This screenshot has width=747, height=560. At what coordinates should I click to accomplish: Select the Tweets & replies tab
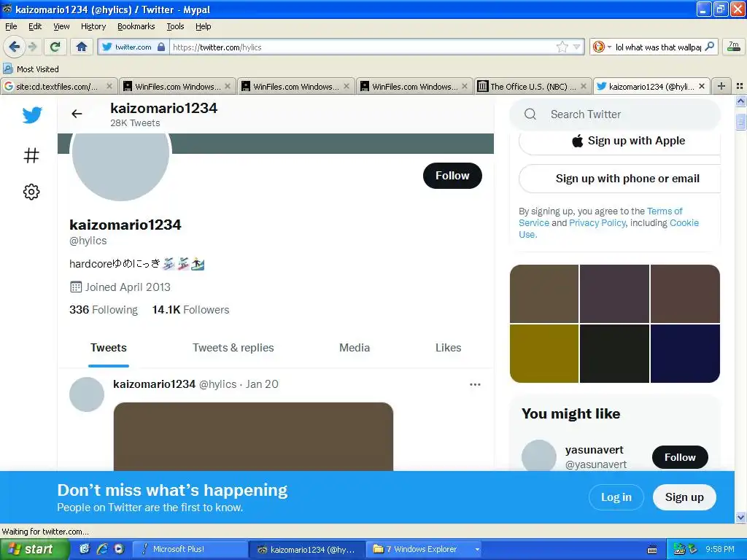coord(233,348)
